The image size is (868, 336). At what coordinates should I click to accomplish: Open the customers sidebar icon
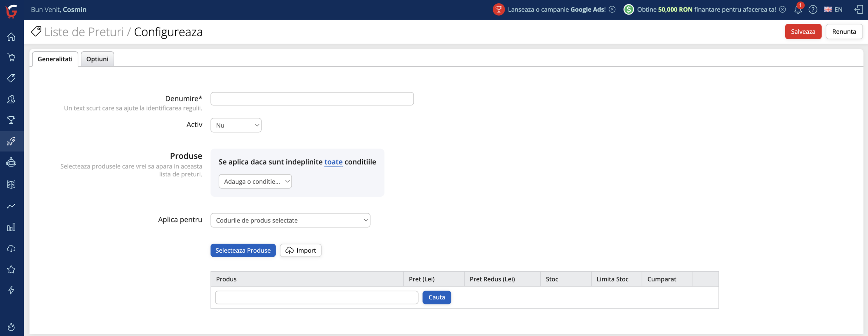11,99
